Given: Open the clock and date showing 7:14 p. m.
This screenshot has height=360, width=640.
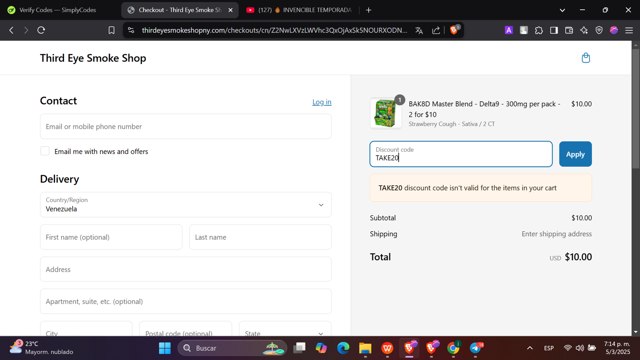Looking at the screenshot, I should coord(617,348).
